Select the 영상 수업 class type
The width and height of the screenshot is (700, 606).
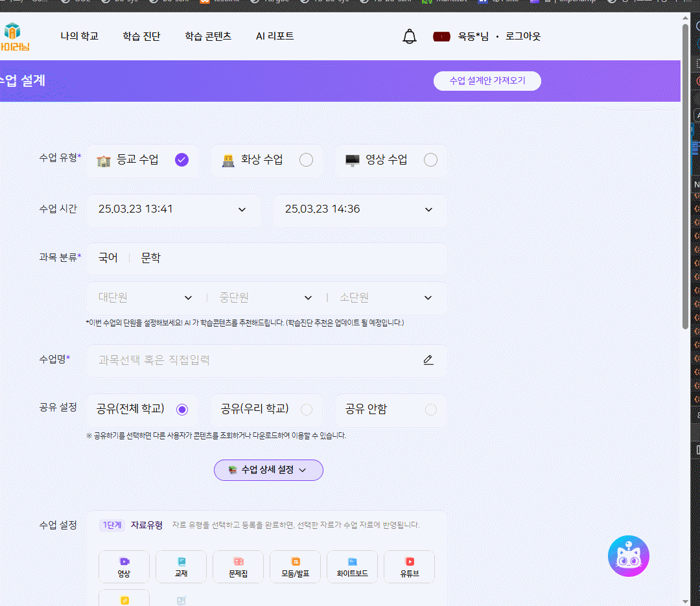[x=391, y=160]
